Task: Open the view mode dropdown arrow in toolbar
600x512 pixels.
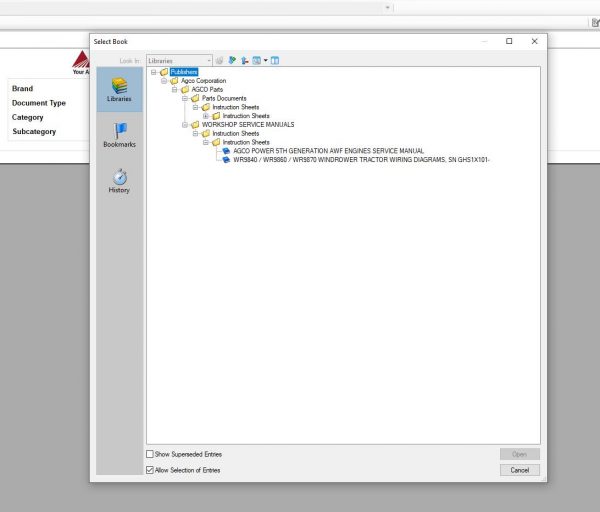Action: [x=266, y=60]
